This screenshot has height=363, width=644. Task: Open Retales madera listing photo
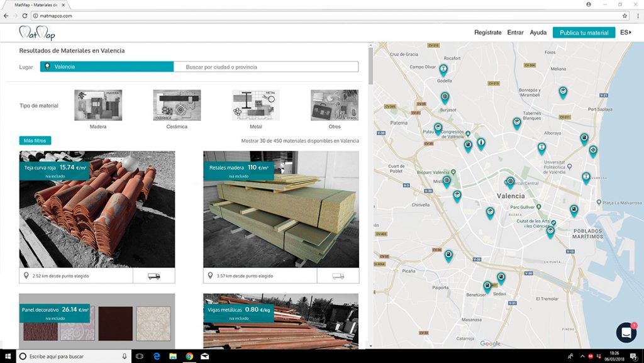coord(281,209)
